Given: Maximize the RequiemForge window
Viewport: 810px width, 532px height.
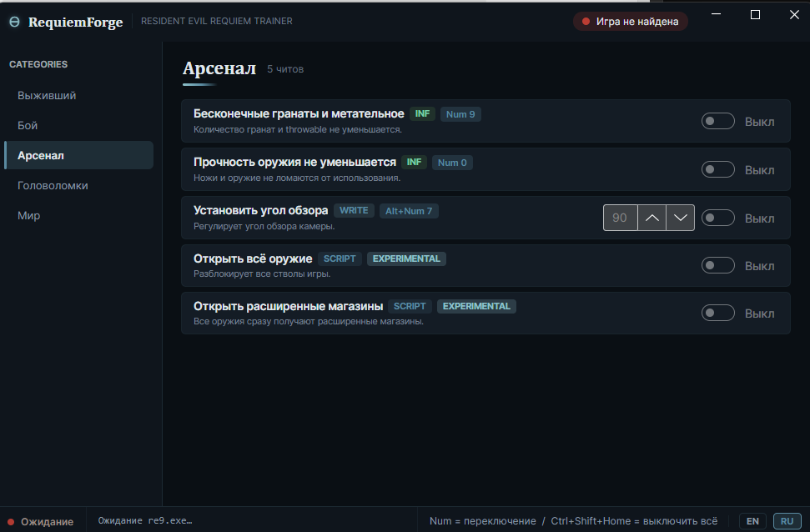Looking at the screenshot, I should pos(755,14).
